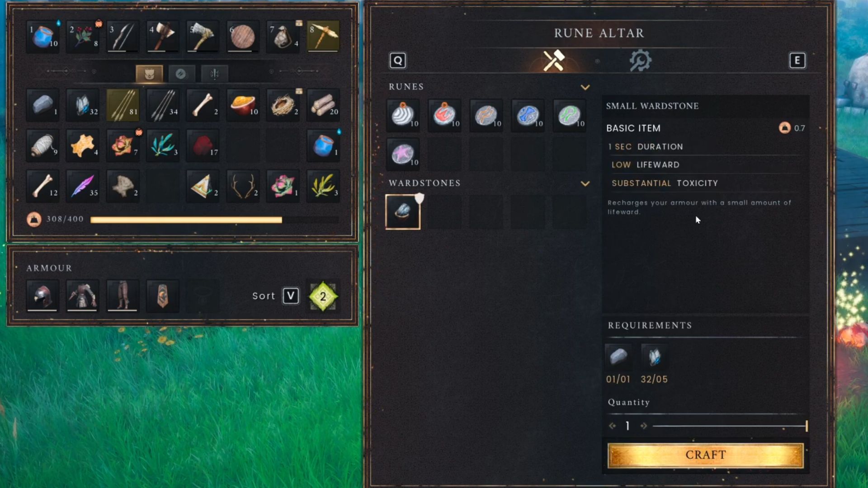Click the pickaxe in hotbar slot 8
Image resolution: width=868 pixels, height=488 pixels.
(x=323, y=36)
